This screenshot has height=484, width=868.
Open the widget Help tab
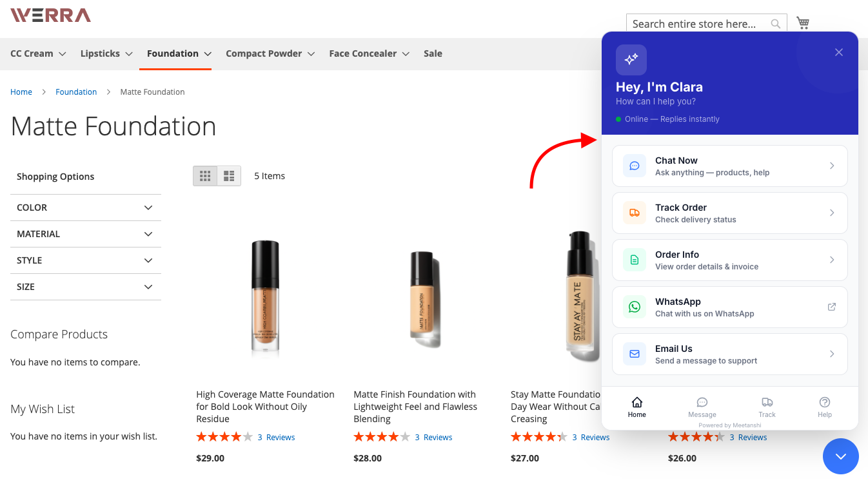pos(825,407)
